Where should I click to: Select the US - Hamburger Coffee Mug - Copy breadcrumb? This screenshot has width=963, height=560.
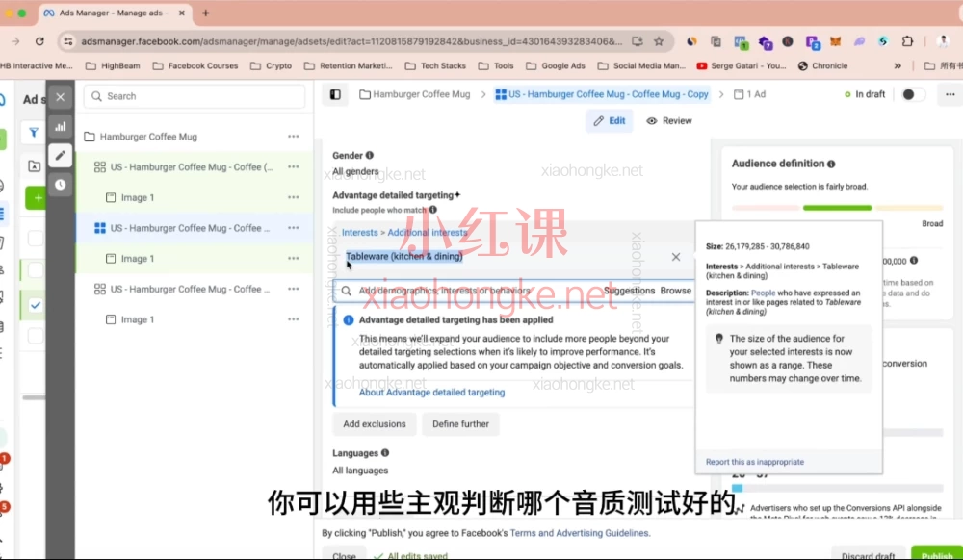coord(602,94)
